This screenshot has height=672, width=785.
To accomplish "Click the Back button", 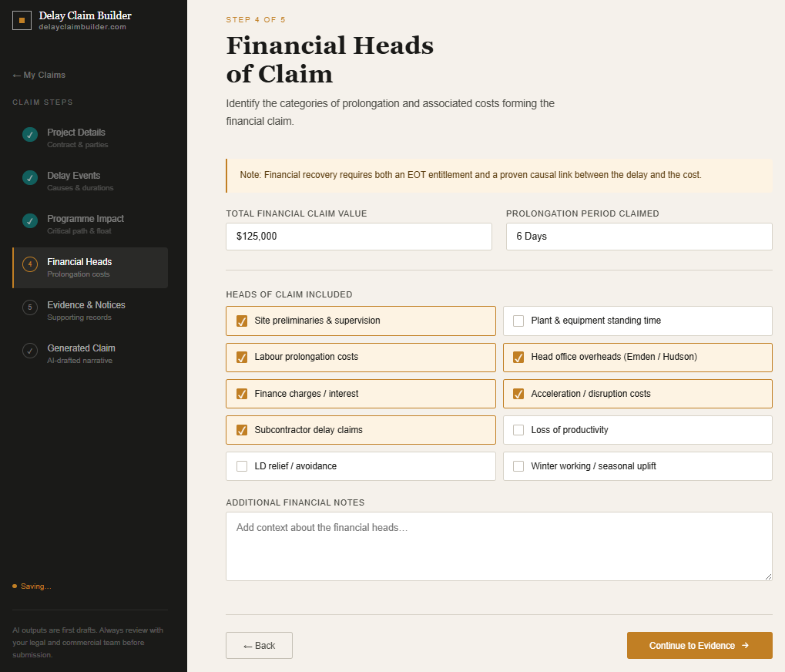I will [x=259, y=645].
